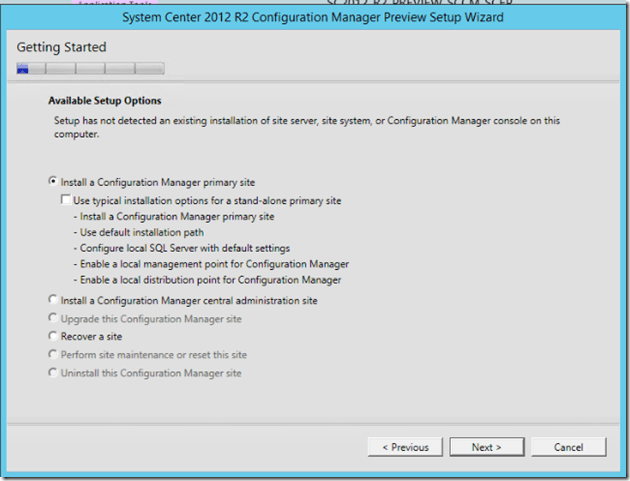Viewport: 630px width, 481px height.
Task: Click the Getting Started heading
Action: coord(62,47)
